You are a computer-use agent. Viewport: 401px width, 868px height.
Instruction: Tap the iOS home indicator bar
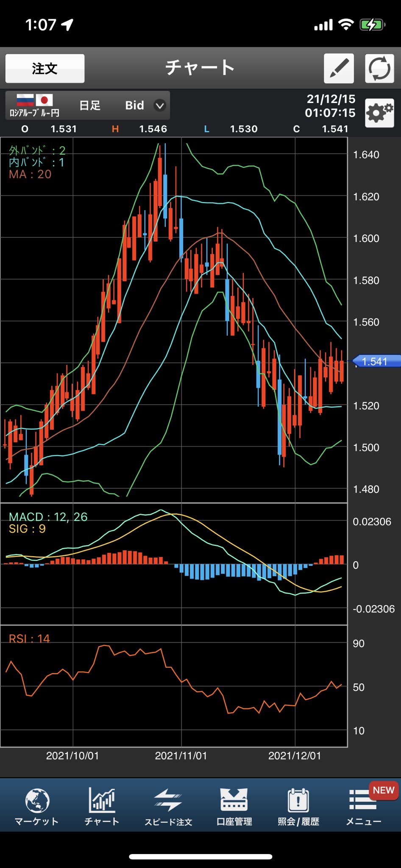(200, 857)
